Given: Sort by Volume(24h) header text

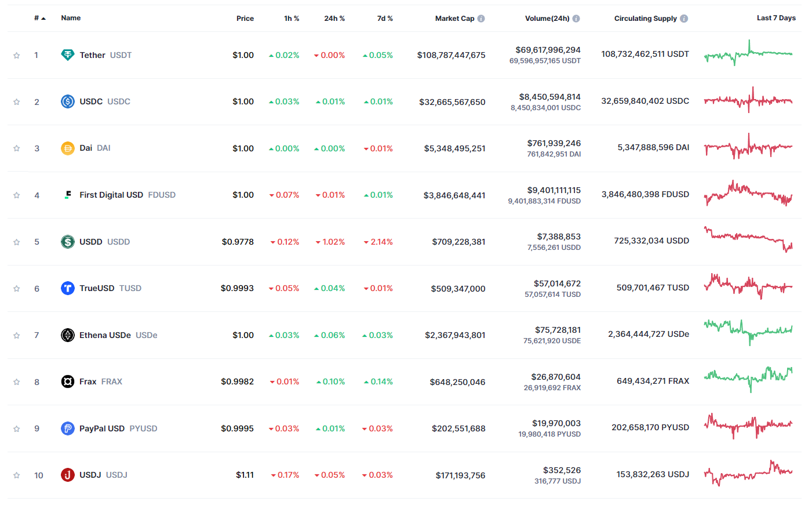Looking at the screenshot, I should [547, 19].
